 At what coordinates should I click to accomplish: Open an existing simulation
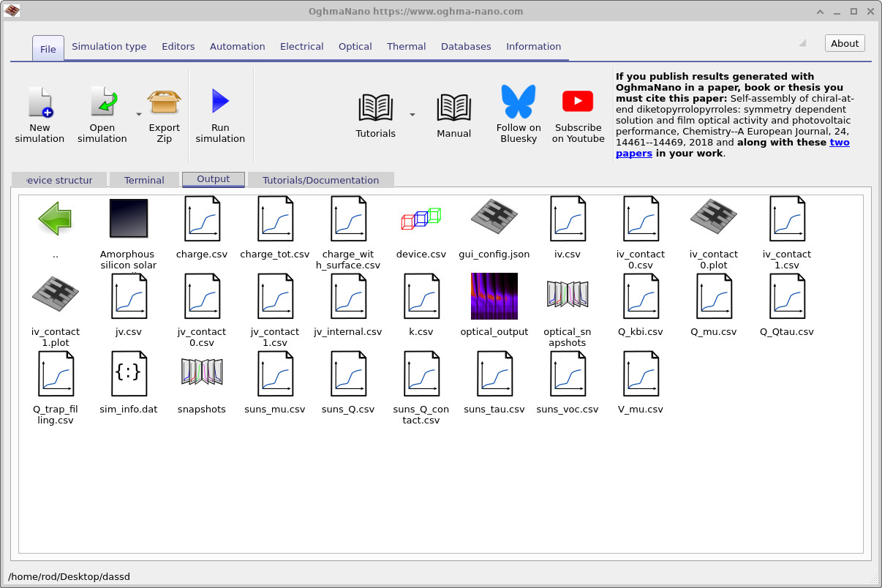click(102, 113)
